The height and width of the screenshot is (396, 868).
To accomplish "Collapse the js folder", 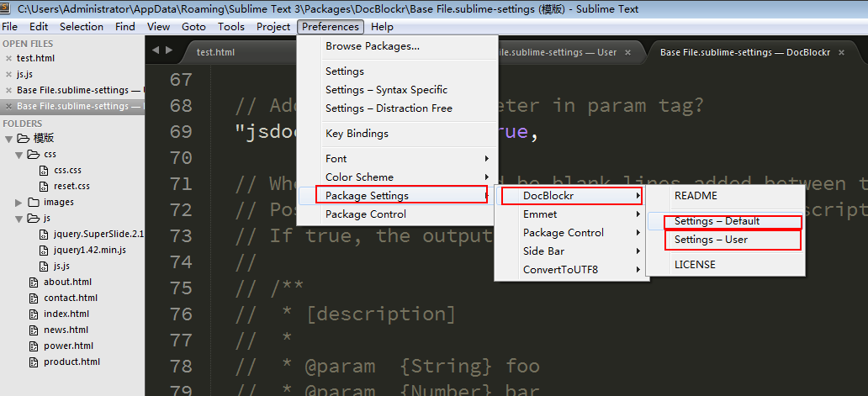I will (x=19, y=219).
